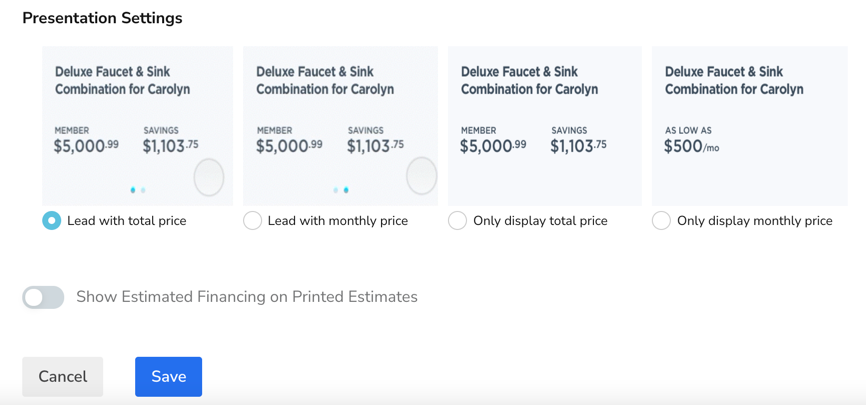Screen dimensions: 866x405
Task: Click the 'As low as $500/mo' preview card
Action: pos(748,125)
